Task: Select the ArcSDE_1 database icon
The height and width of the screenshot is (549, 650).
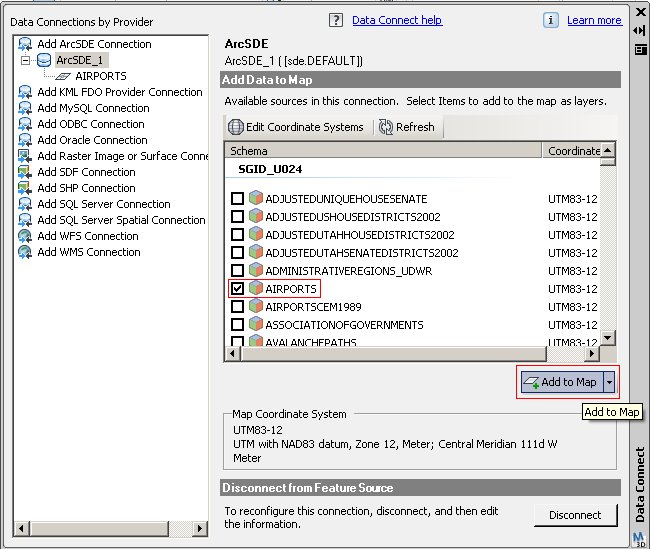Action: (44, 60)
